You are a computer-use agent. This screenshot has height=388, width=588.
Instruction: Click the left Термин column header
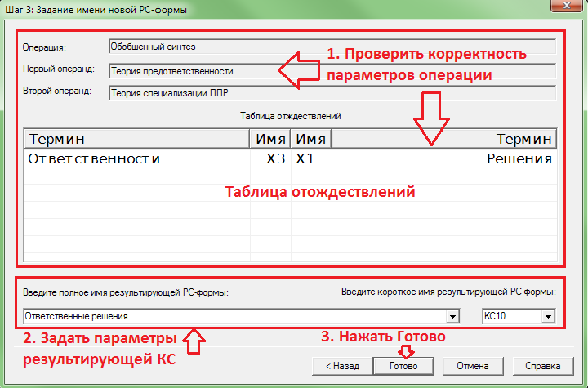point(137,139)
